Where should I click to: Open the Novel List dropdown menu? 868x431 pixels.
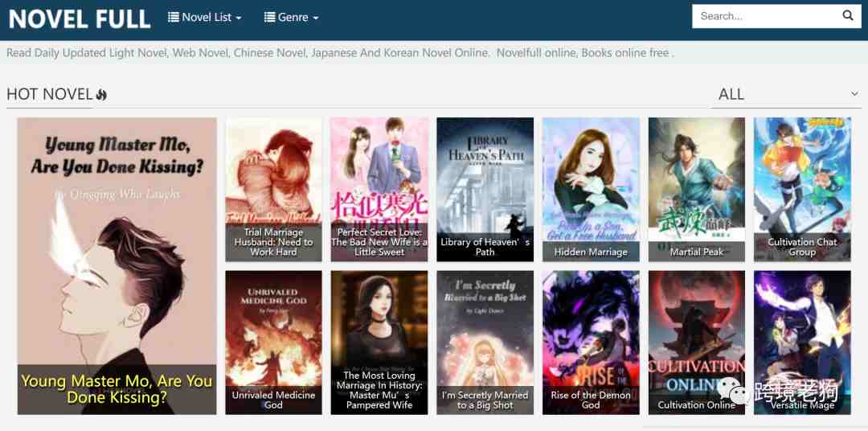tap(205, 17)
